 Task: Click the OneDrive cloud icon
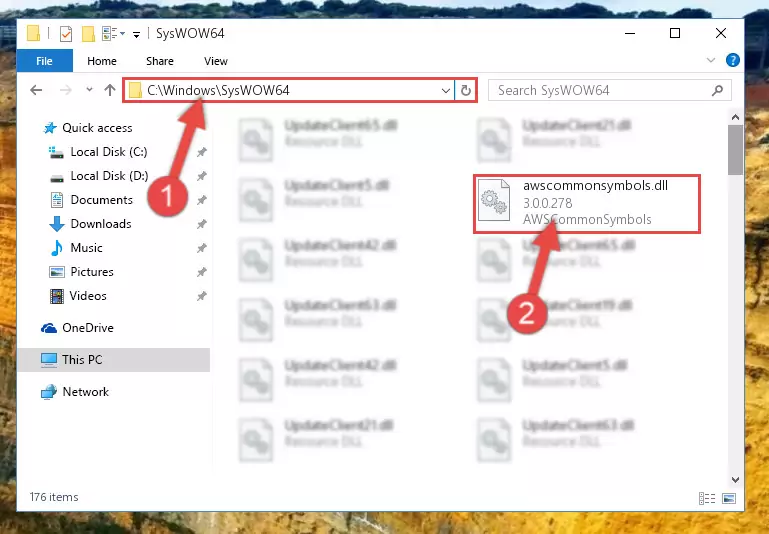tap(49, 328)
